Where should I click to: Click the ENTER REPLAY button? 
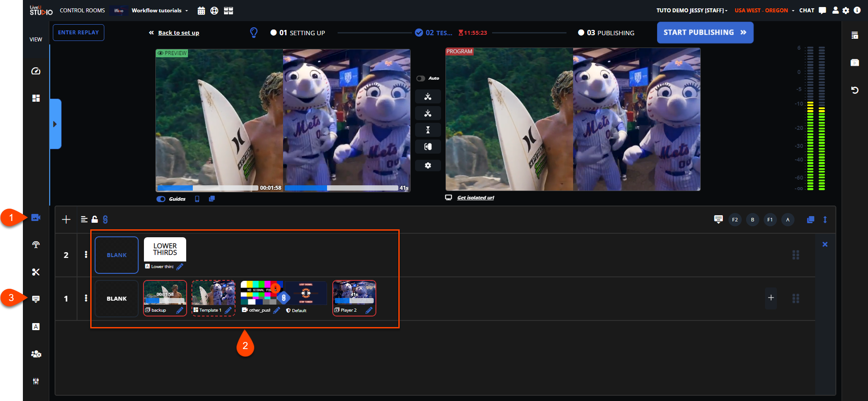78,33
